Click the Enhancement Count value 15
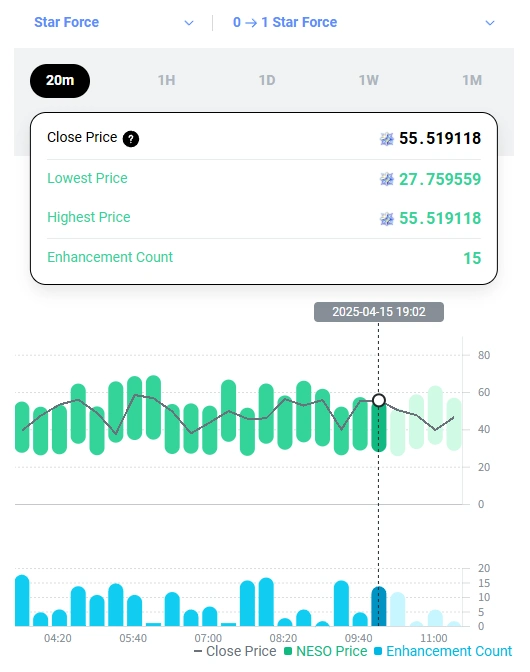Viewport: 530px width, 672px height. click(x=472, y=258)
